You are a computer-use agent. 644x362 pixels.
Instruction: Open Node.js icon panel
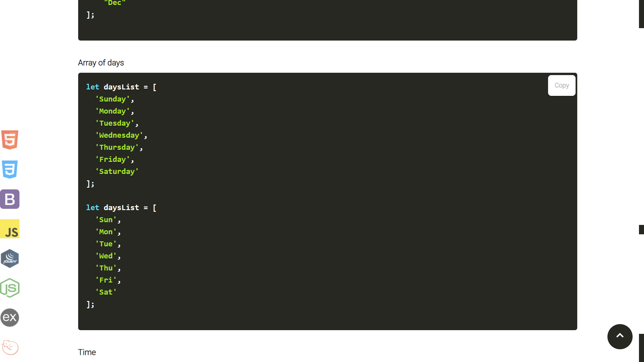point(10,288)
